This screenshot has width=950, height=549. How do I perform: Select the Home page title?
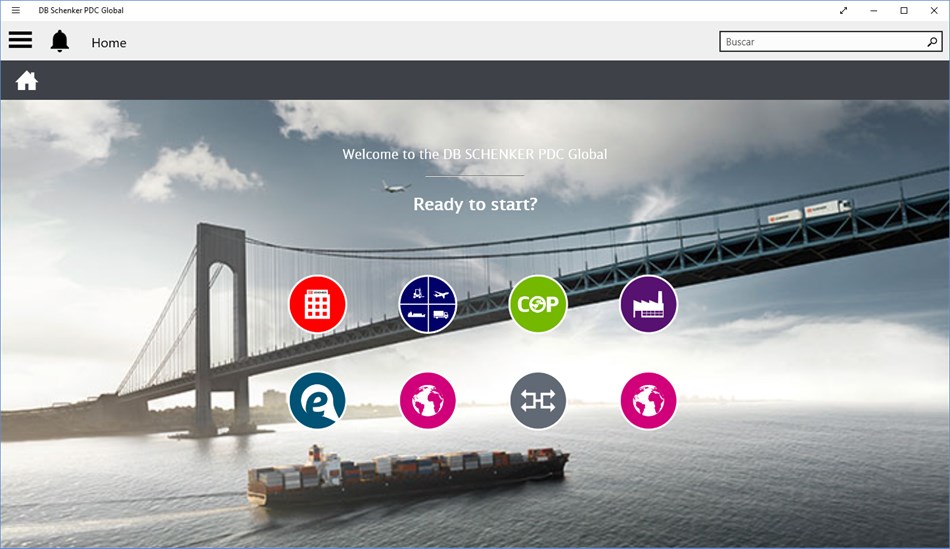pyautogui.click(x=109, y=42)
